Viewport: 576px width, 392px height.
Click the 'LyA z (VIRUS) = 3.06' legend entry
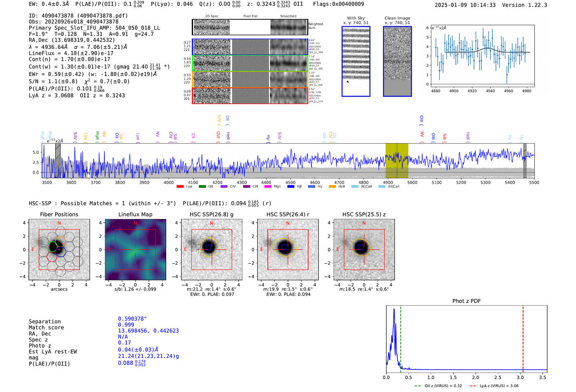click(x=494, y=386)
